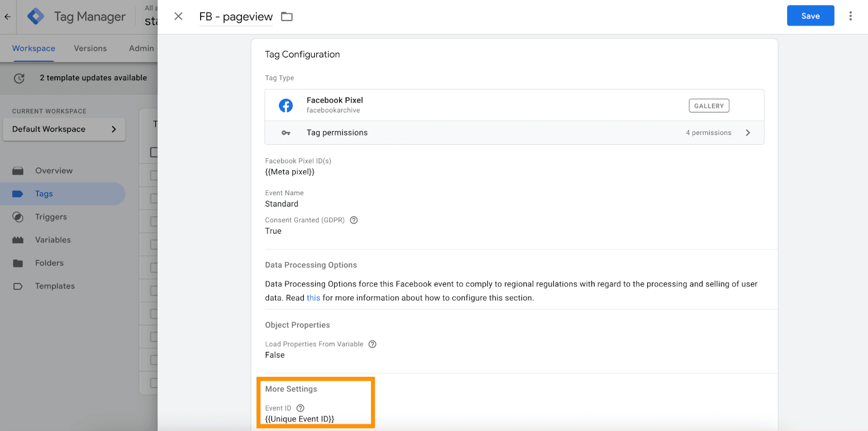Select Tags in the sidebar
This screenshot has width=868, height=431.
[44, 194]
